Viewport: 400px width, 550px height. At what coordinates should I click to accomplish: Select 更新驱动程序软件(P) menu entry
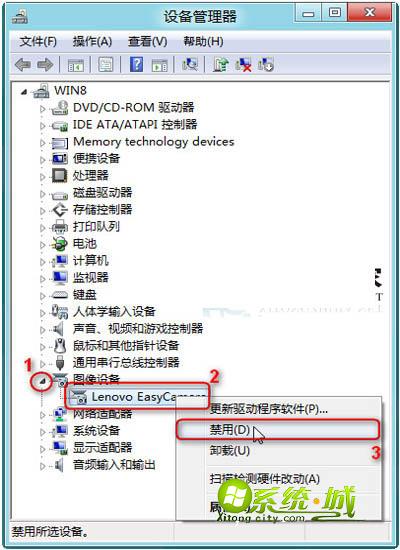[x=269, y=409]
